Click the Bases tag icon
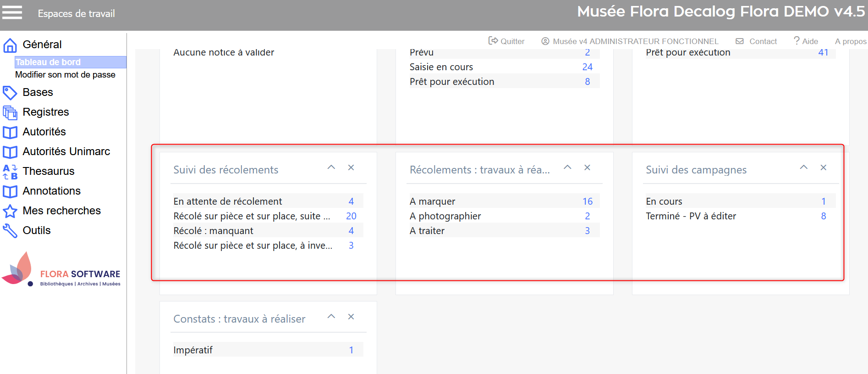Image resolution: width=868 pixels, height=374 pixels. 10,93
